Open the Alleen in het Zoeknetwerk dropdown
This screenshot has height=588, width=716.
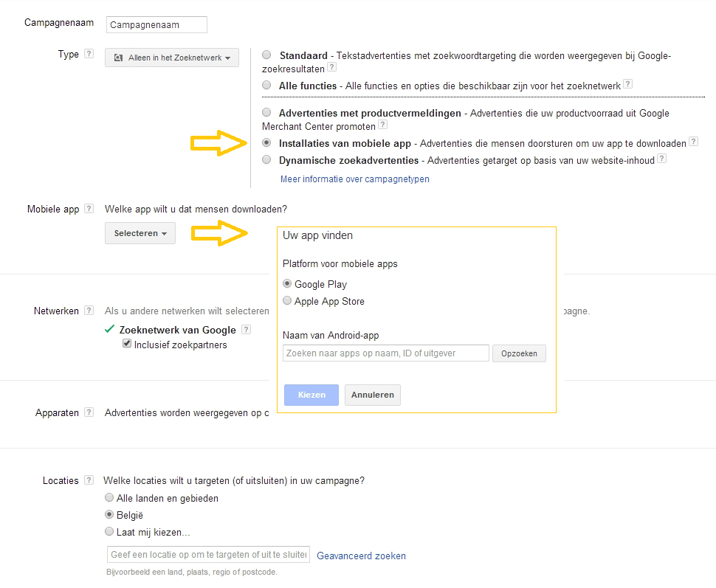[x=172, y=58]
